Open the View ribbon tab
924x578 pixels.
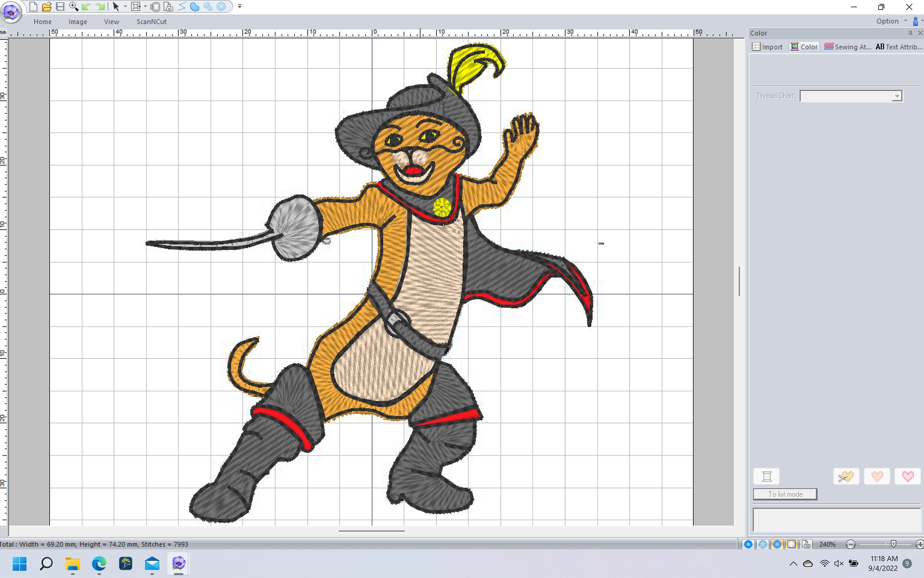pyautogui.click(x=111, y=22)
